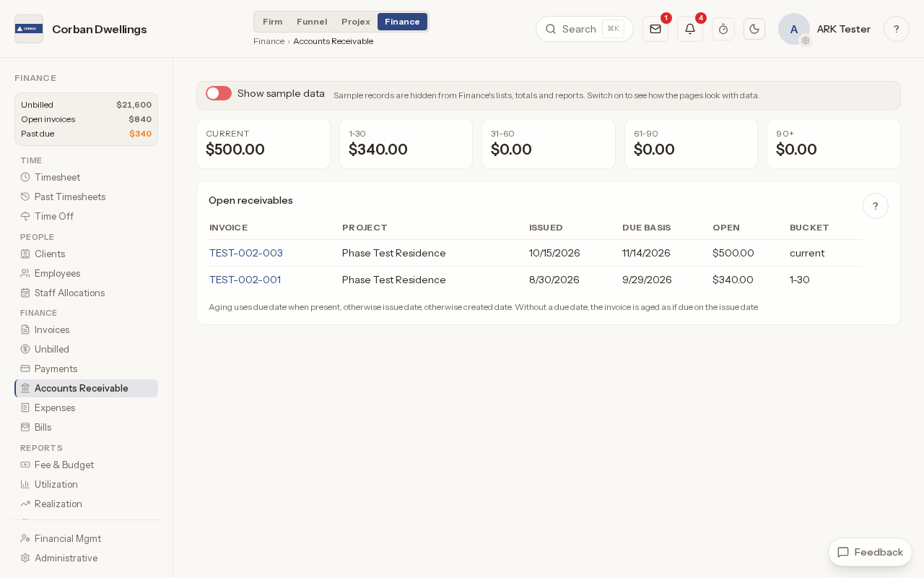Open the Expenses page
Viewport: 924px width, 578px height.
[86, 407]
